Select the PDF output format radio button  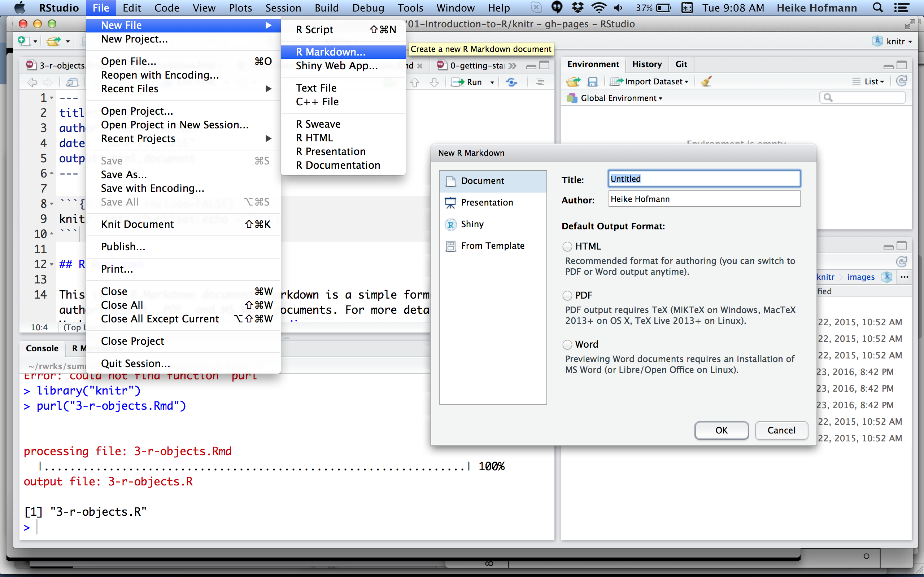pyautogui.click(x=567, y=295)
